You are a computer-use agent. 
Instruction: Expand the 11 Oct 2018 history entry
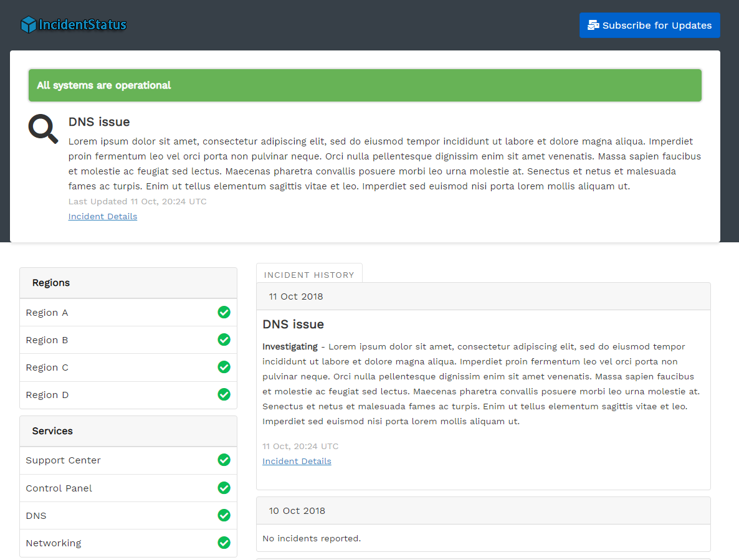tap(483, 296)
